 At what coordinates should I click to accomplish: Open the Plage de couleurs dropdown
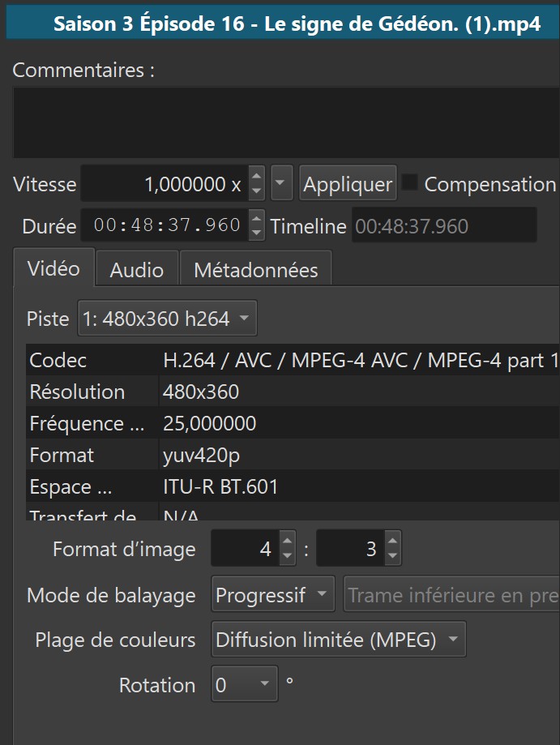tap(338, 640)
